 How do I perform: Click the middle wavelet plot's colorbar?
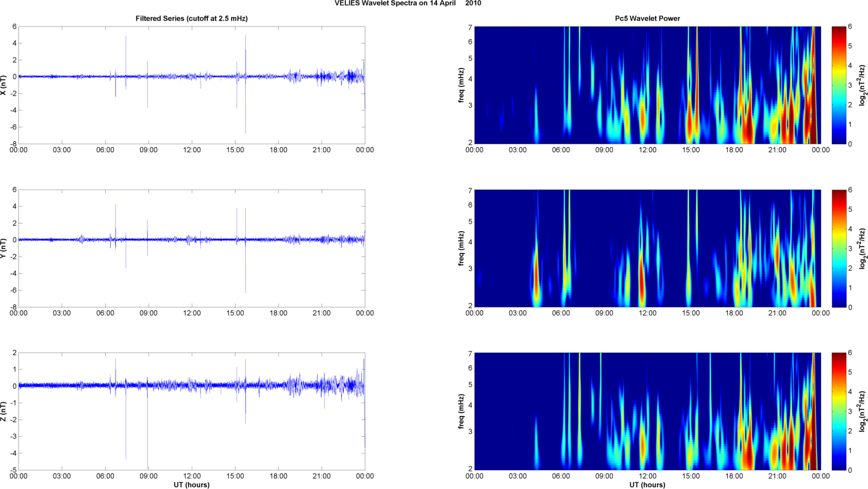[x=839, y=248]
